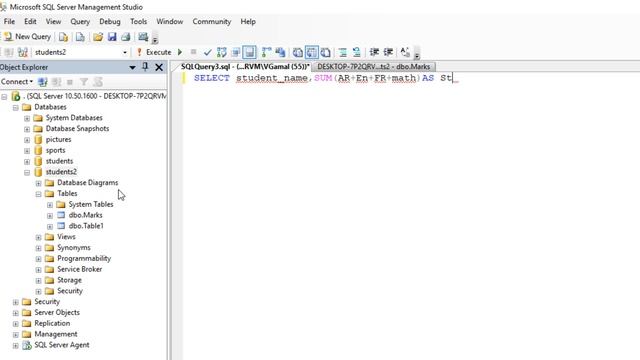Screen dimensions: 640x360
Task: Click the green Debug play arrow
Action: pyautogui.click(x=180, y=52)
